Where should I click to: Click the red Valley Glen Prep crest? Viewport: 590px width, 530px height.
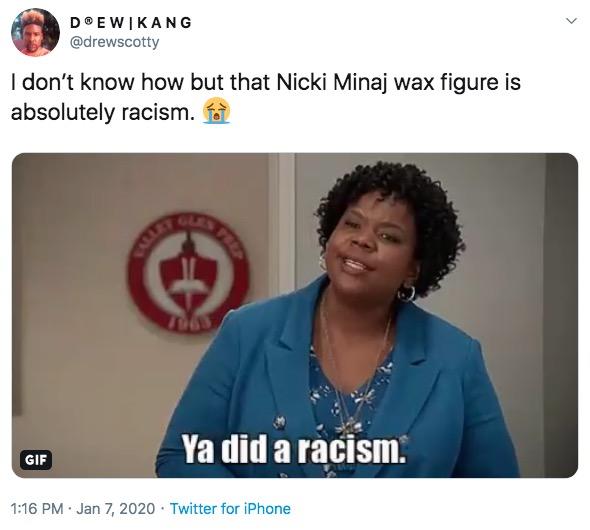188,273
